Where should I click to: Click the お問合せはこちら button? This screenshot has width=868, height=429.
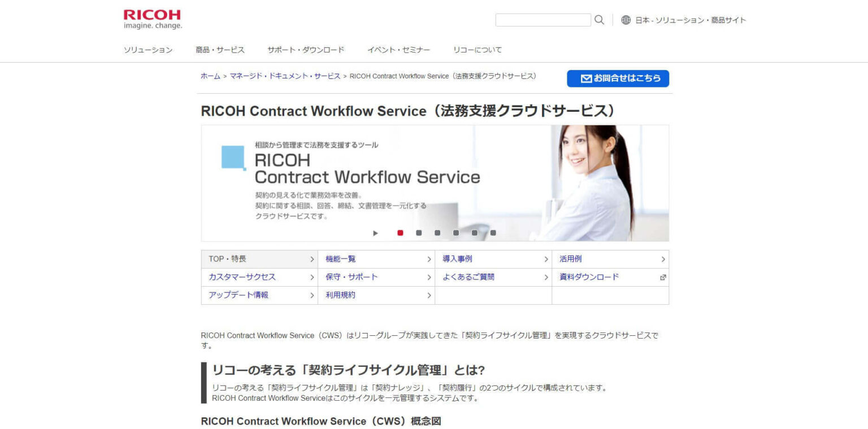618,78
